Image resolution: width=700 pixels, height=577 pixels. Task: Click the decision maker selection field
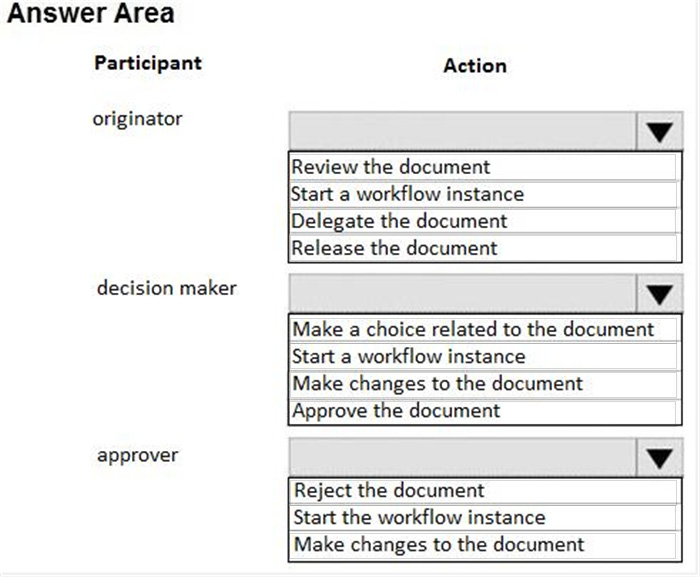point(462,293)
